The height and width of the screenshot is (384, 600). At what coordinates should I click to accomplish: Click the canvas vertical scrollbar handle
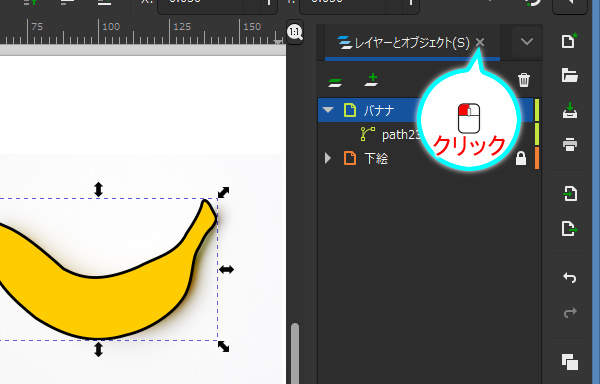coord(295,353)
